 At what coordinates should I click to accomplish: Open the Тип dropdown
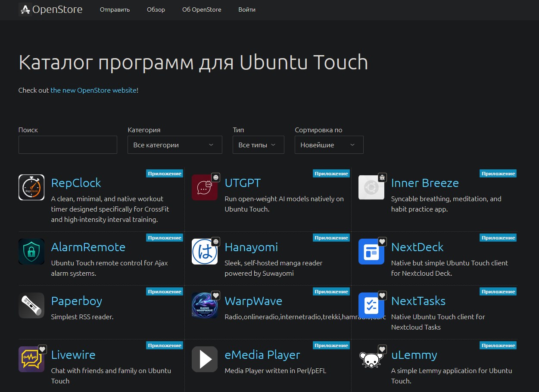(259, 145)
